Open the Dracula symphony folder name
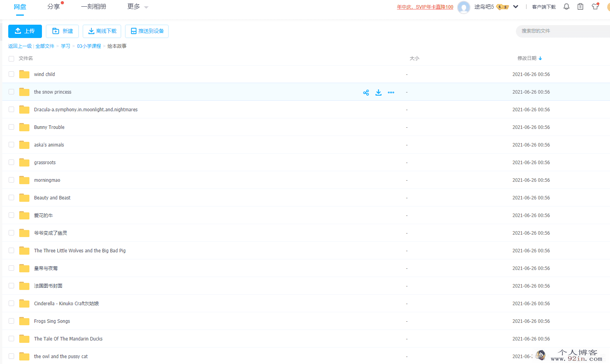Viewport: 610px width, 364px height. 86,109
